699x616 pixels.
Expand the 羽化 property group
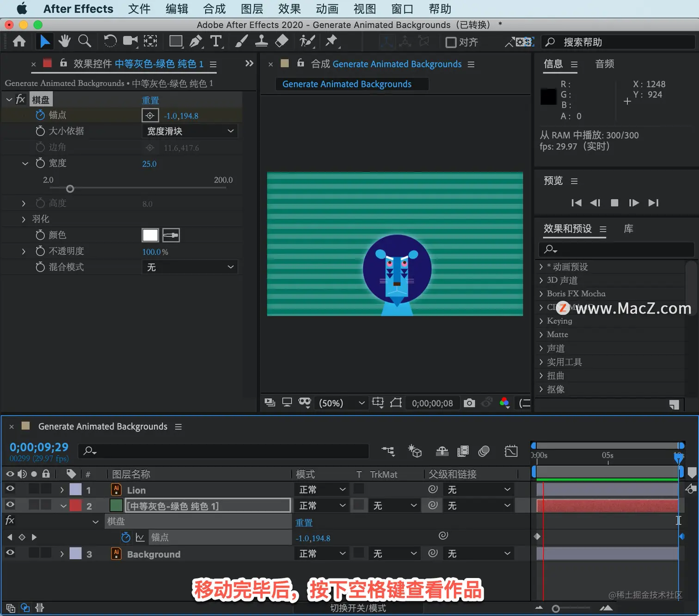pos(24,219)
